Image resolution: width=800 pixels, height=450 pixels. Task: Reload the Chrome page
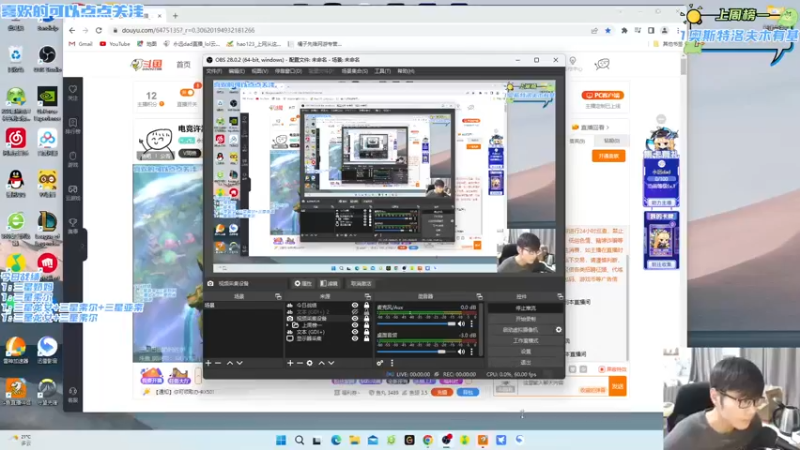99,31
